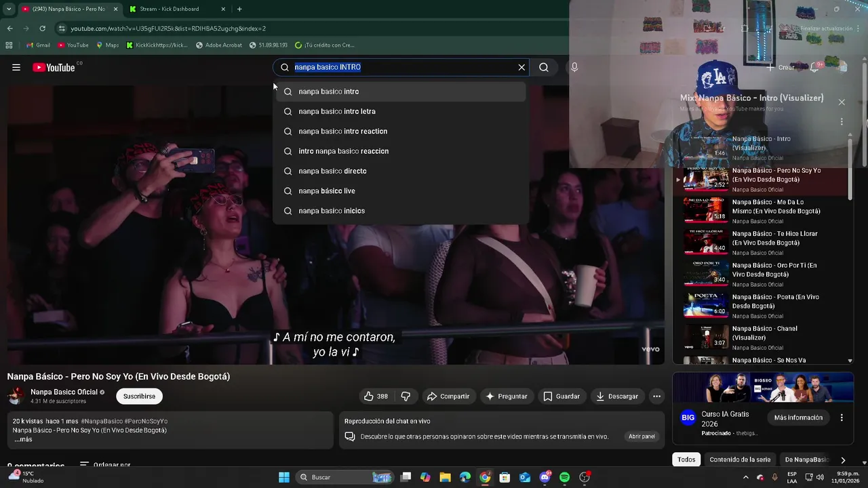The image size is (868, 488).
Task: Open the Maps bookmark
Action: (107, 45)
